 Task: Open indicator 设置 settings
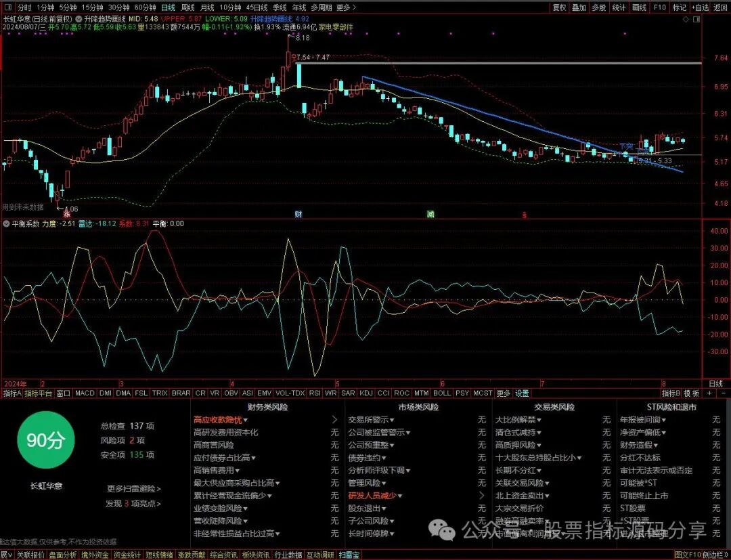(522, 393)
